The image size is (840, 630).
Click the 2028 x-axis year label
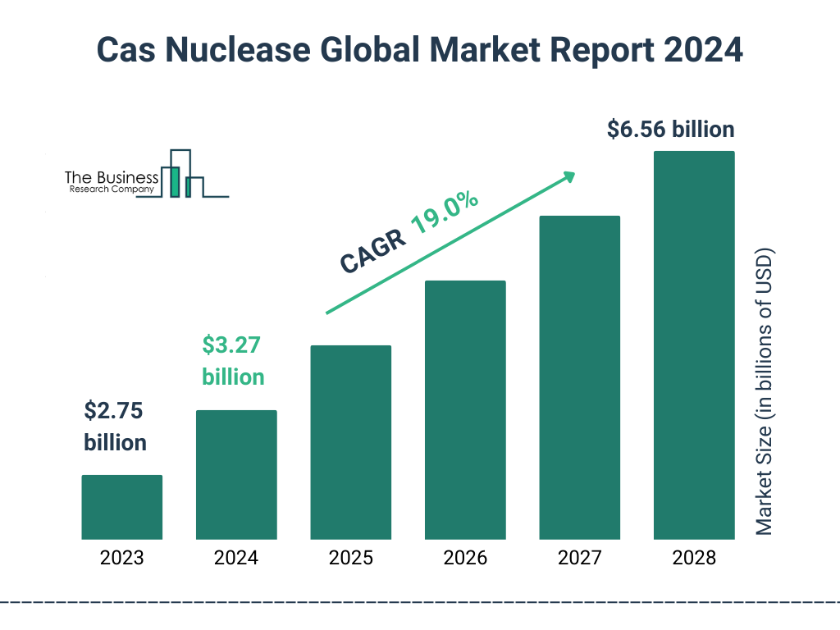tap(693, 559)
